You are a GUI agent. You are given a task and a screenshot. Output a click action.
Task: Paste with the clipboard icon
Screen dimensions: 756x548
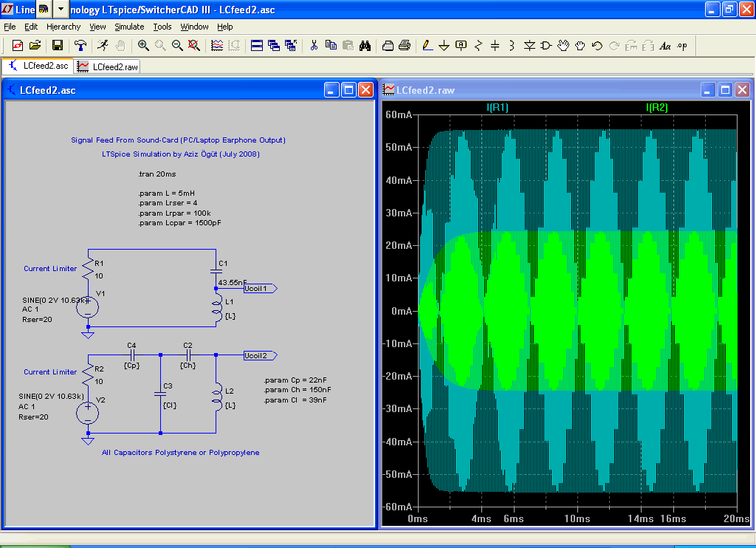coord(348,46)
